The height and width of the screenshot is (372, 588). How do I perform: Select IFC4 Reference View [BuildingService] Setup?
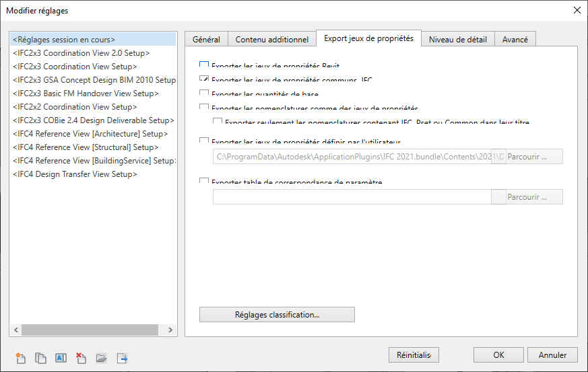[93, 161]
